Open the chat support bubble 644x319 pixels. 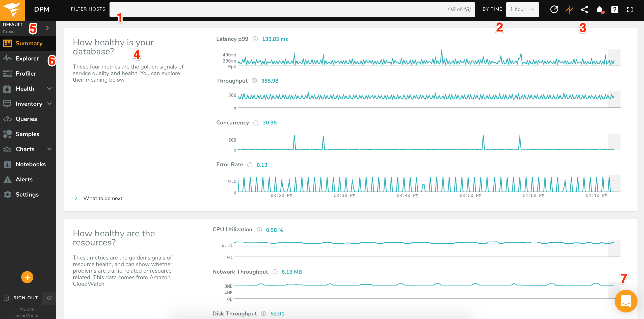[626, 301]
